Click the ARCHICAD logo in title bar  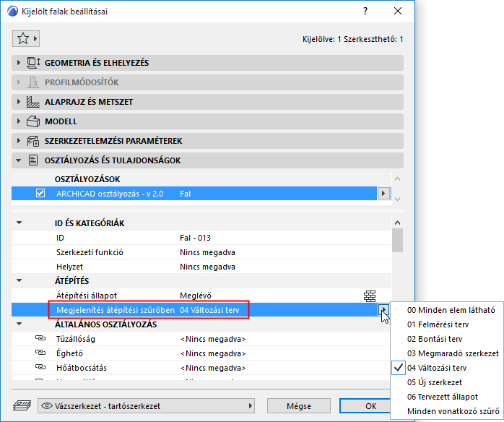coord(12,12)
